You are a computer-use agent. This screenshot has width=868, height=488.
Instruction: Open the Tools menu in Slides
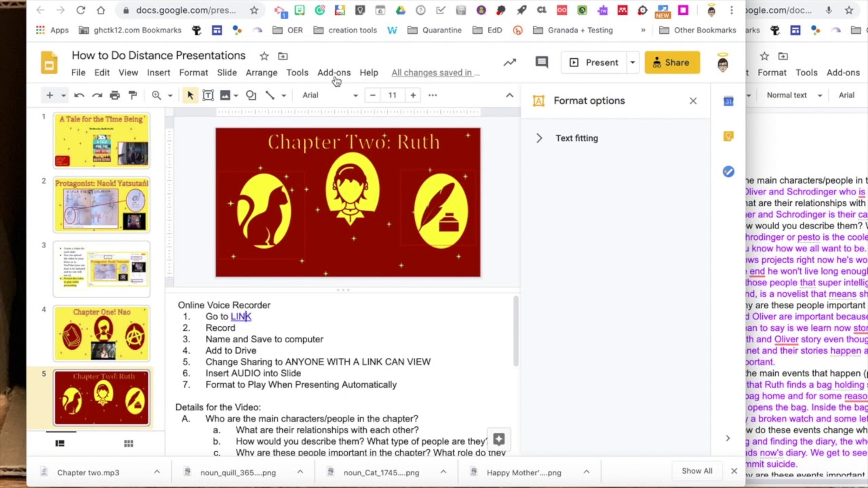coord(297,73)
